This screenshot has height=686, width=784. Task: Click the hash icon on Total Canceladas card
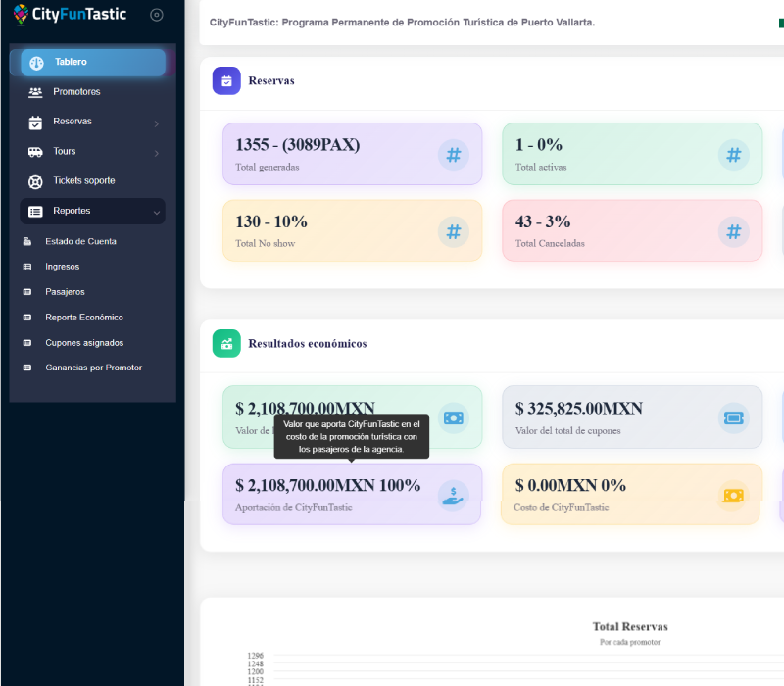point(733,232)
